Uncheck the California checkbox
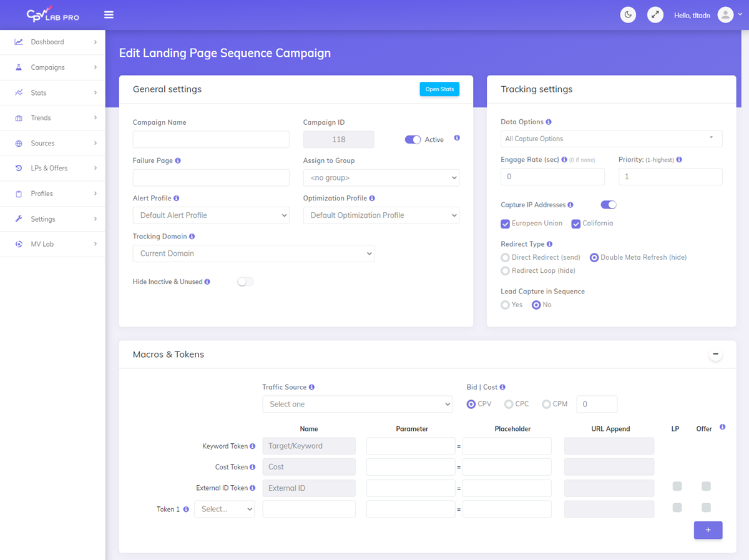Viewport: 749px width, 560px height. point(576,224)
